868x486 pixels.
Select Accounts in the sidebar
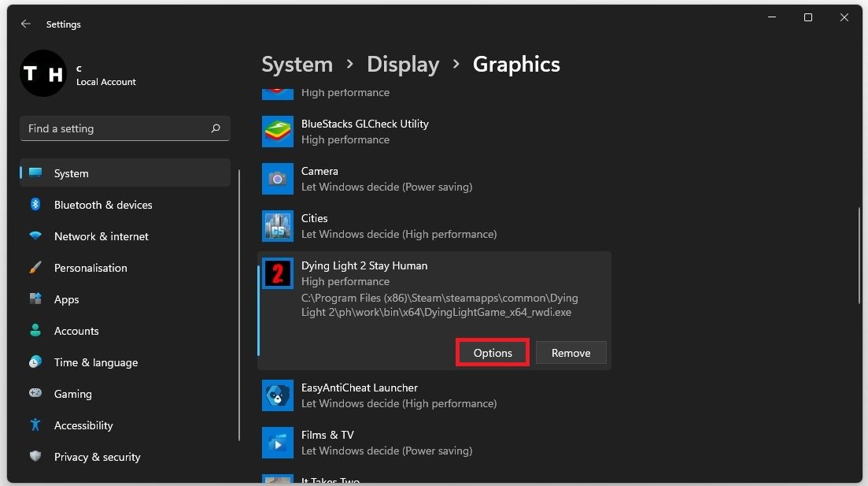click(x=125, y=331)
